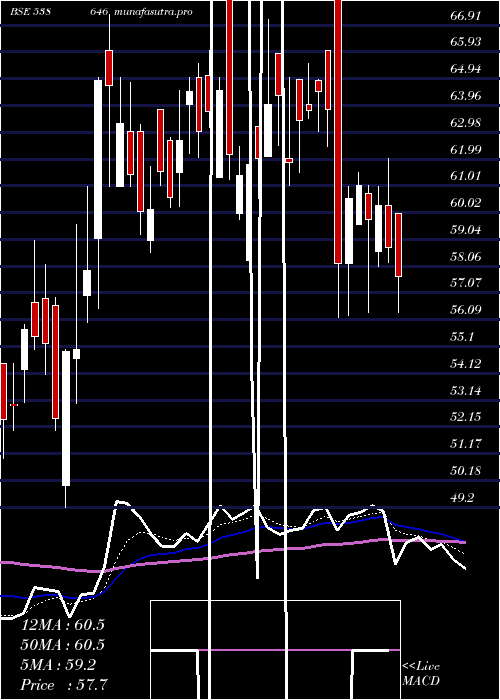Click the '<<Live MACD' label
The height and width of the screenshot is (700, 500).
421,673
